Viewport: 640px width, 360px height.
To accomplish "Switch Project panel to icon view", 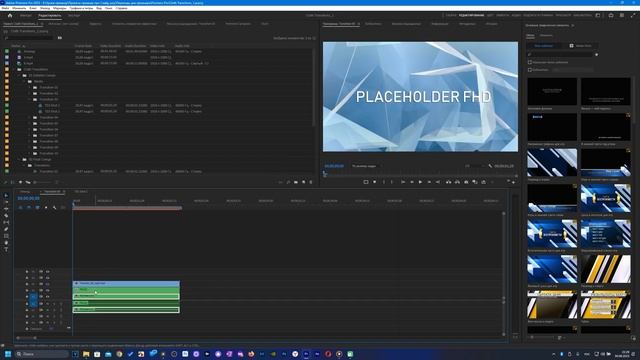I will pyautogui.click(x=20, y=182).
